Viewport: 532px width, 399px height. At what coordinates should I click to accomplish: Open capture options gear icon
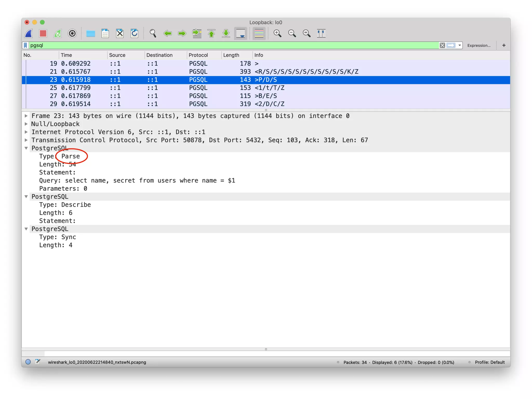72,33
